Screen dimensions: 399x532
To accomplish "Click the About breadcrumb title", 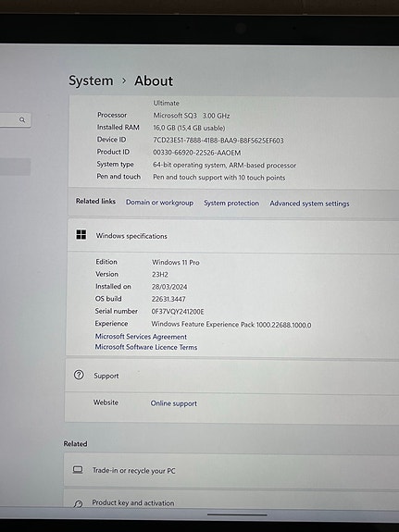I will 154,81.
